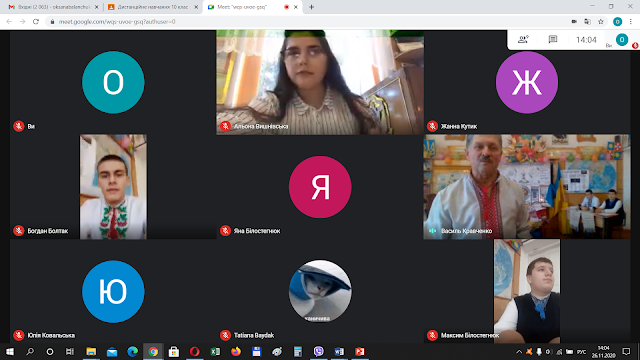Go back in the browser

click(9, 22)
